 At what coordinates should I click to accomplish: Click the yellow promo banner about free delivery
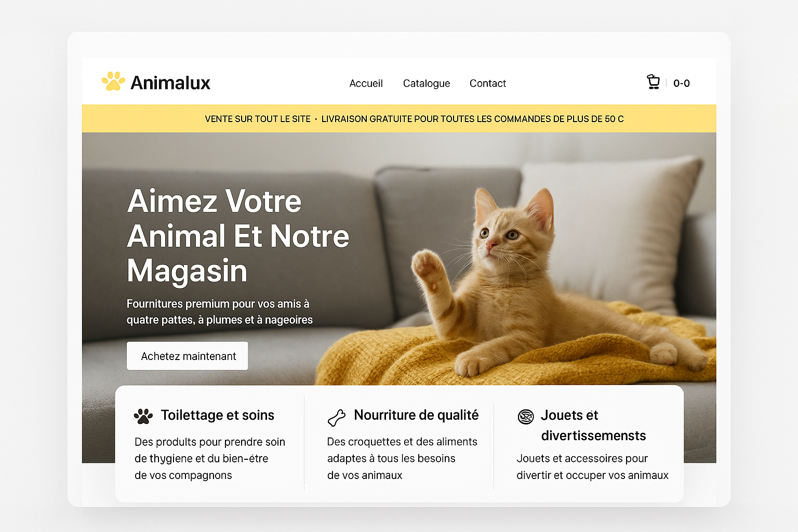(399, 118)
